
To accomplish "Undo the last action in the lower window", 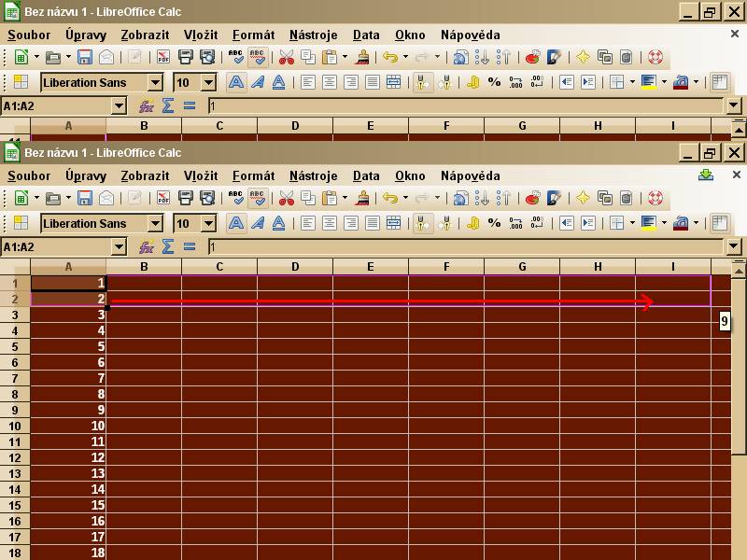I will coord(390,198).
